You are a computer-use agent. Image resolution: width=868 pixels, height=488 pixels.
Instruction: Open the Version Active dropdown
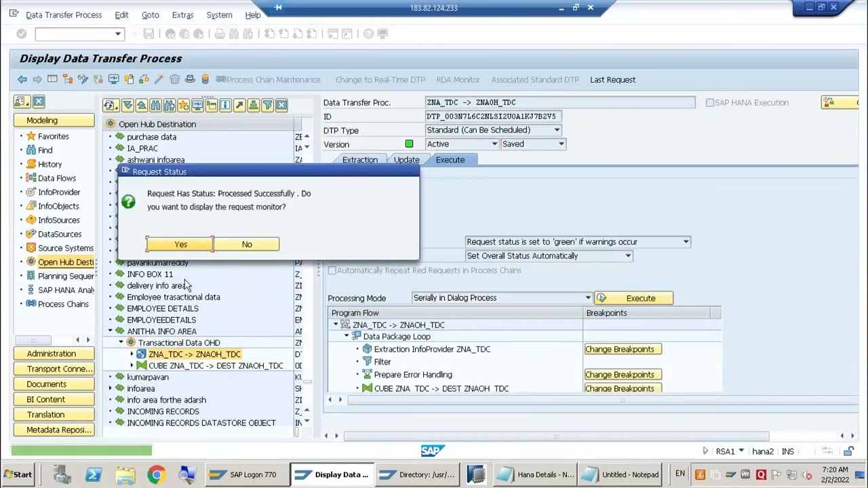tap(494, 144)
